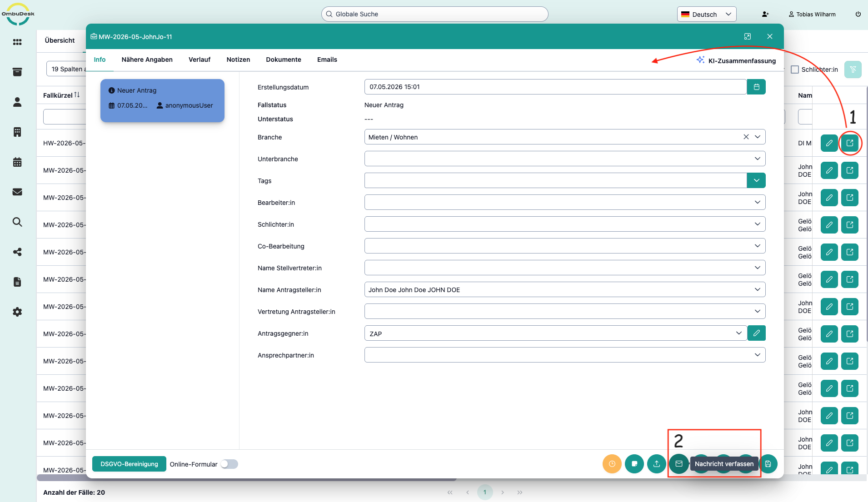The width and height of the screenshot is (868, 502).
Task: Switch to the Nähere Angaben tab
Action: [147, 60]
